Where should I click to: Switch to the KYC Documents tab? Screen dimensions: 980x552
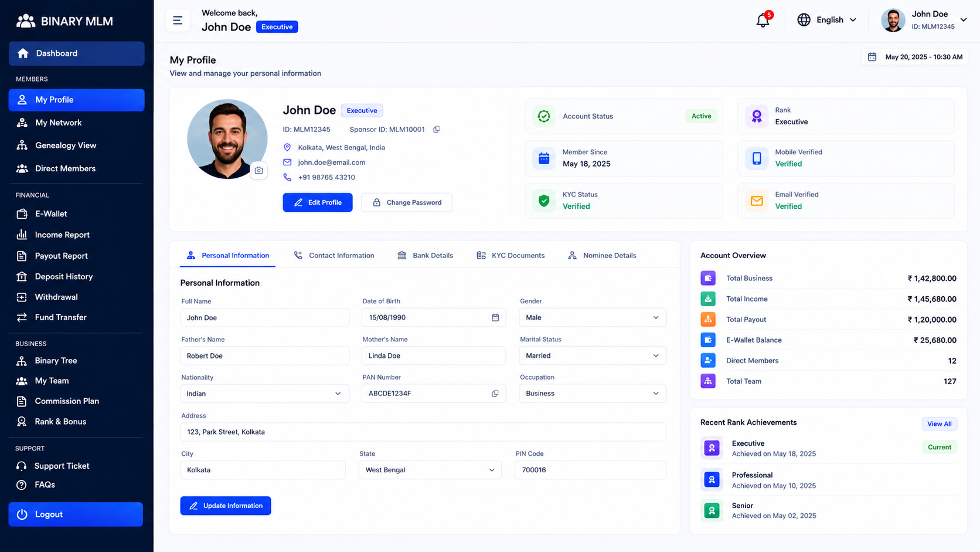click(x=511, y=256)
